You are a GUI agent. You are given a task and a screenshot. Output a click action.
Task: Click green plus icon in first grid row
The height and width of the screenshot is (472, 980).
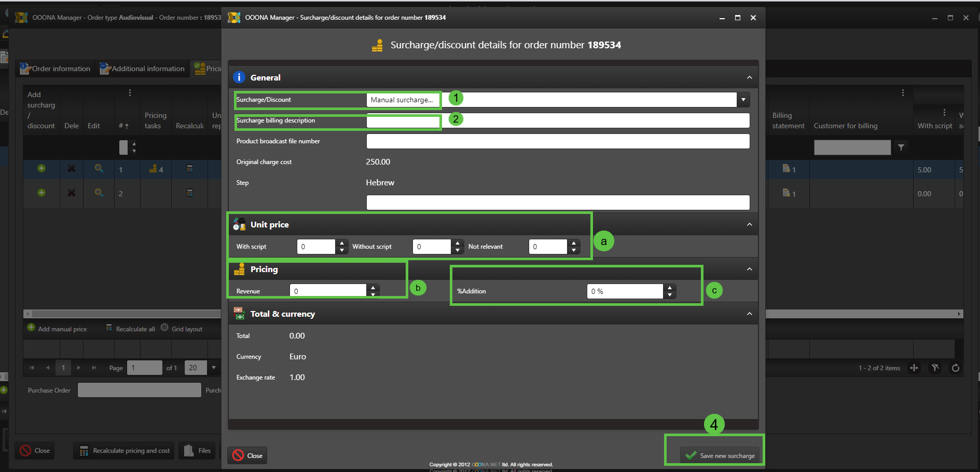click(x=42, y=169)
